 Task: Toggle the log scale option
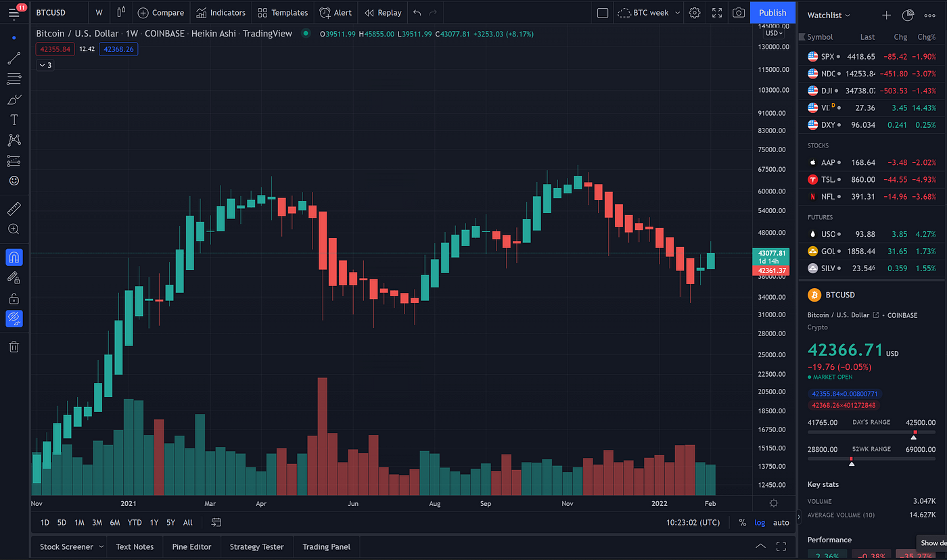(760, 522)
